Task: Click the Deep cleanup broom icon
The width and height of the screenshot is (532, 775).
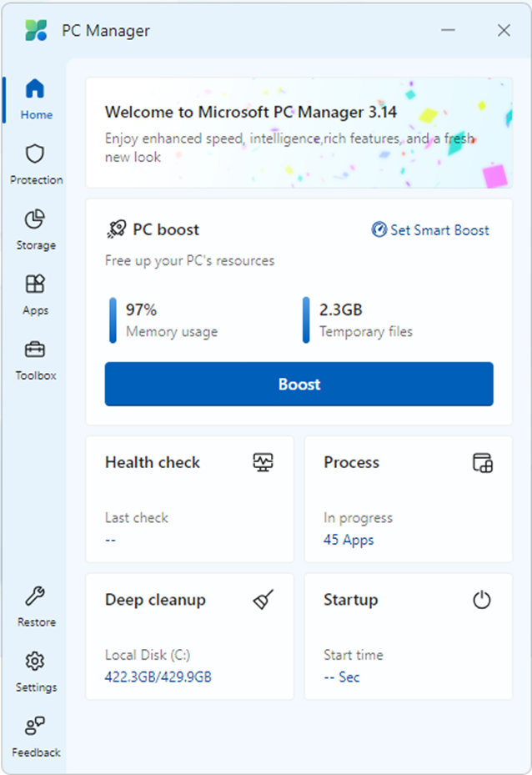Action: 263,600
